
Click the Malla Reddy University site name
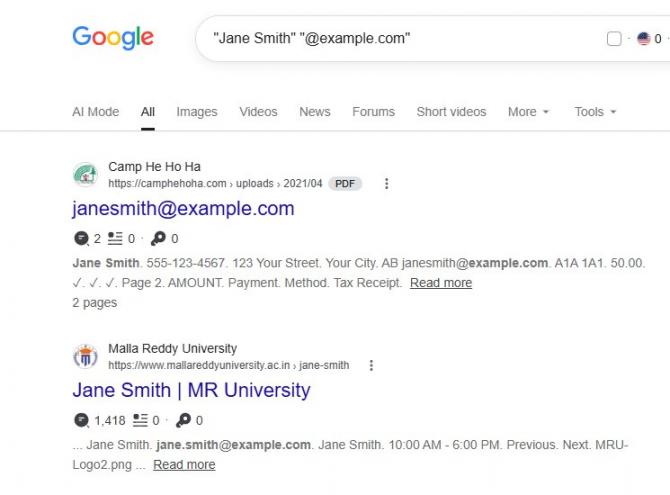pyautogui.click(x=172, y=348)
